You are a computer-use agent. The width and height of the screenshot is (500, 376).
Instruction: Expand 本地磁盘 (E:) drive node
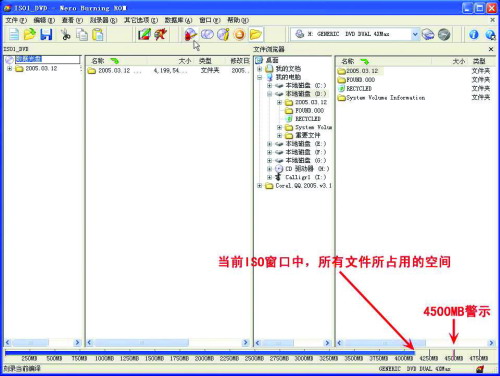click(x=269, y=144)
